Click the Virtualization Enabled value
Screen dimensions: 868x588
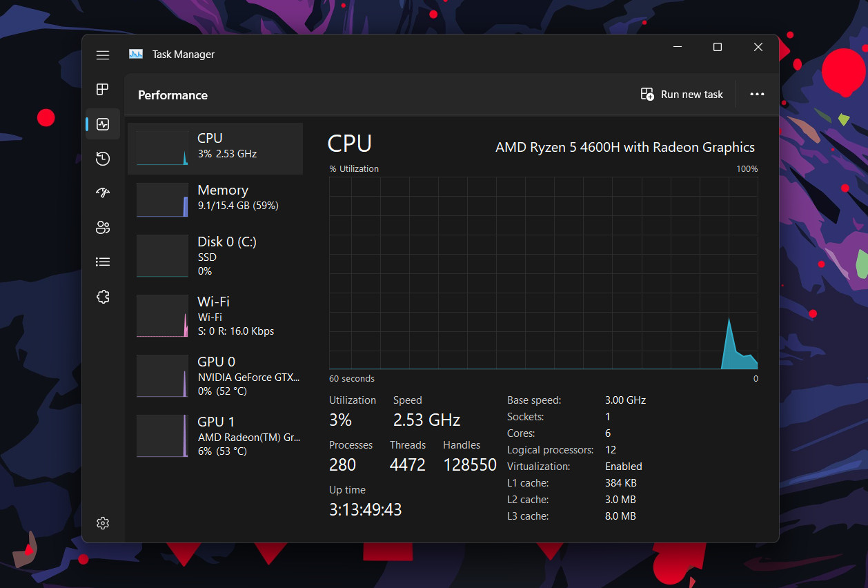click(x=624, y=467)
